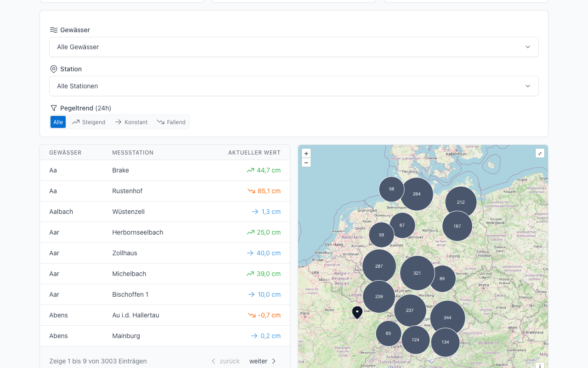Filter by Konstant trend
Viewport: 588px width, 368px height.
point(131,122)
